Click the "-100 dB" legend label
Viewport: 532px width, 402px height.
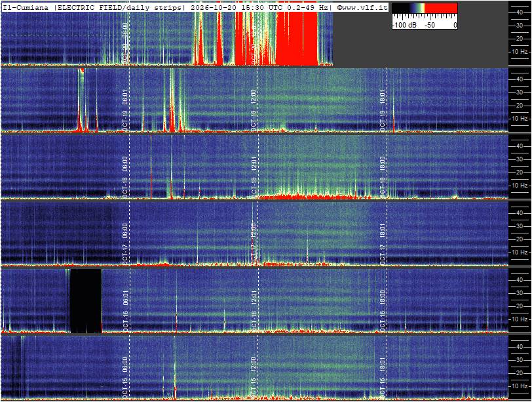point(404,25)
